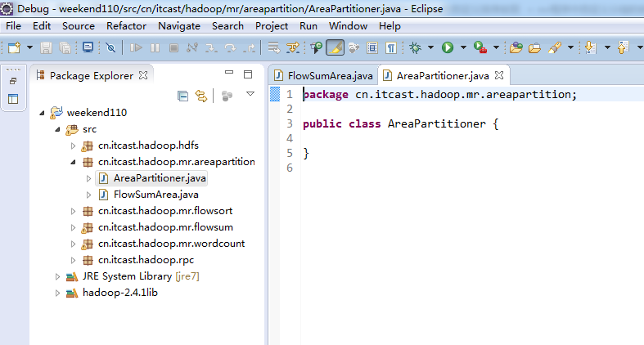Open the Next Annotation dropdown arrow
The width and height of the screenshot is (644, 345).
(607, 47)
